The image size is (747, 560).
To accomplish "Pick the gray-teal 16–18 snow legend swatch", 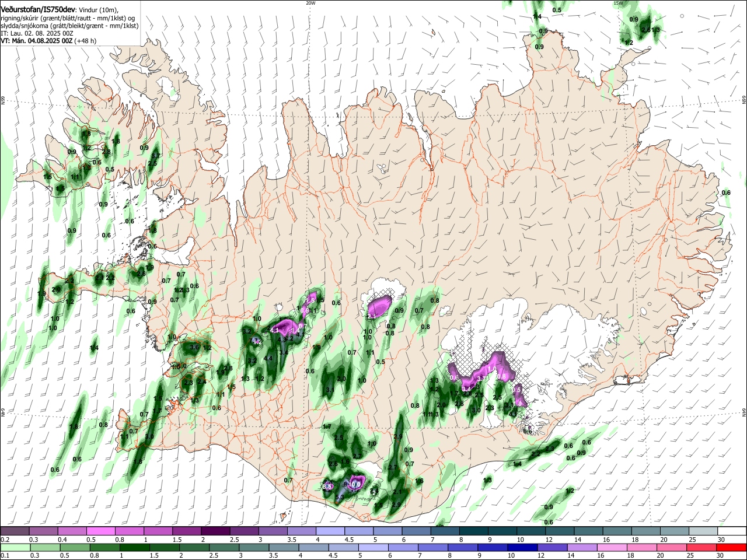I will point(619,531).
